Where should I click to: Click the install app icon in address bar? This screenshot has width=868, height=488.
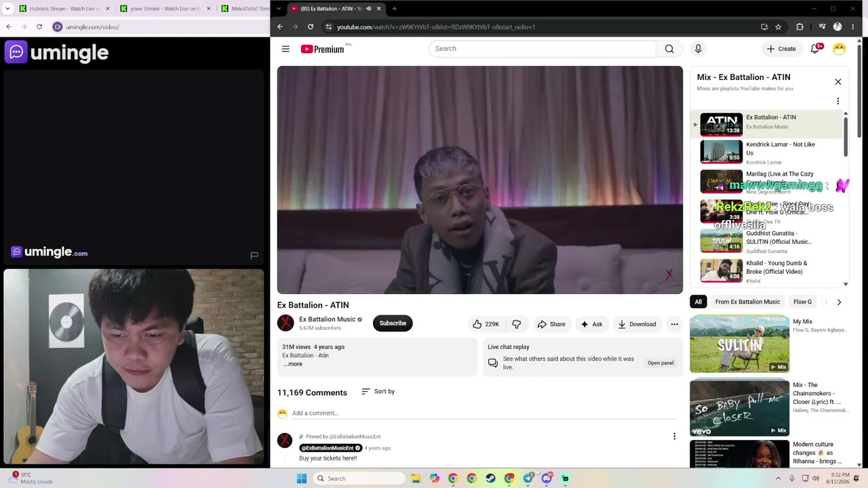tap(764, 27)
